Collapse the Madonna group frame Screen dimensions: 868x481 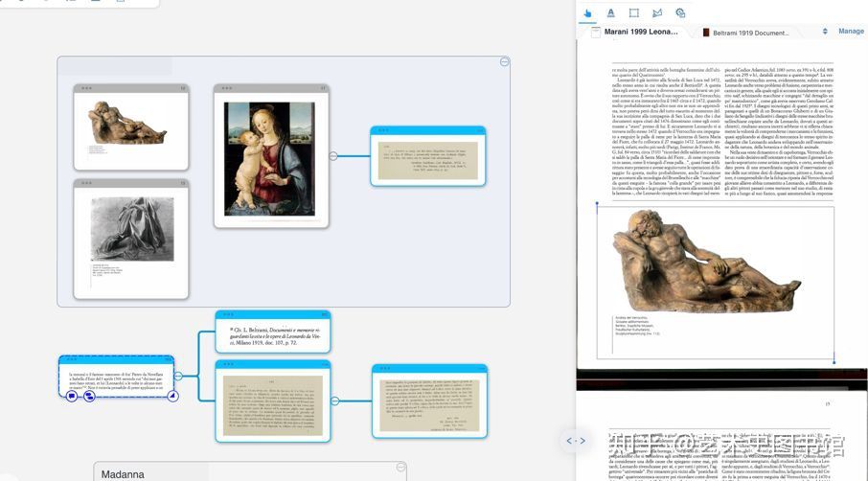(400, 468)
